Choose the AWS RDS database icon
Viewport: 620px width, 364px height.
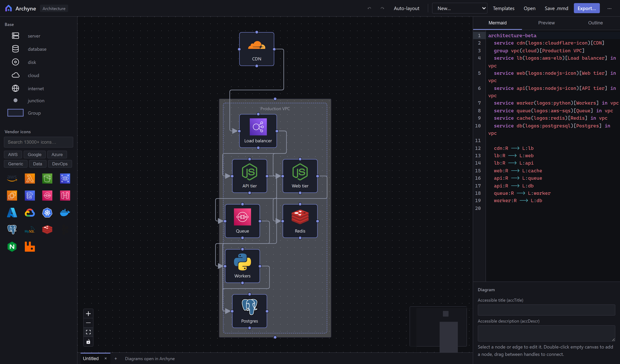pos(65,179)
